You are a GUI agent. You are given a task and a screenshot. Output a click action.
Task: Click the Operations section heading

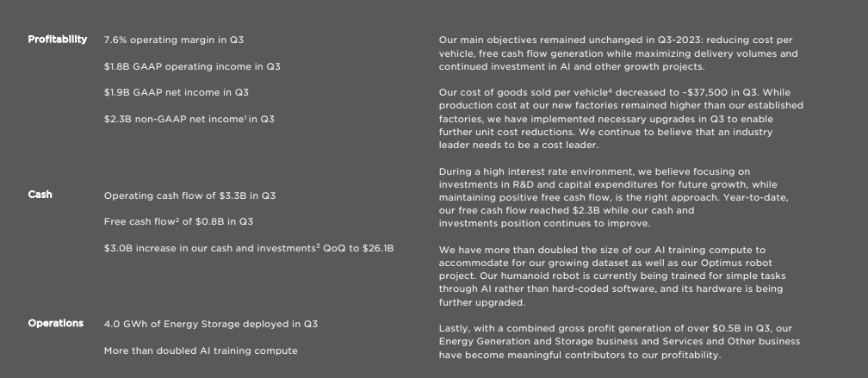pyautogui.click(x=55, y=323)
